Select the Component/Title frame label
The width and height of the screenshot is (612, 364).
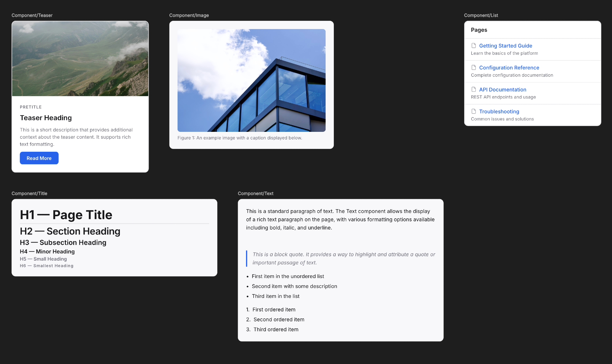tap(29, 193)
